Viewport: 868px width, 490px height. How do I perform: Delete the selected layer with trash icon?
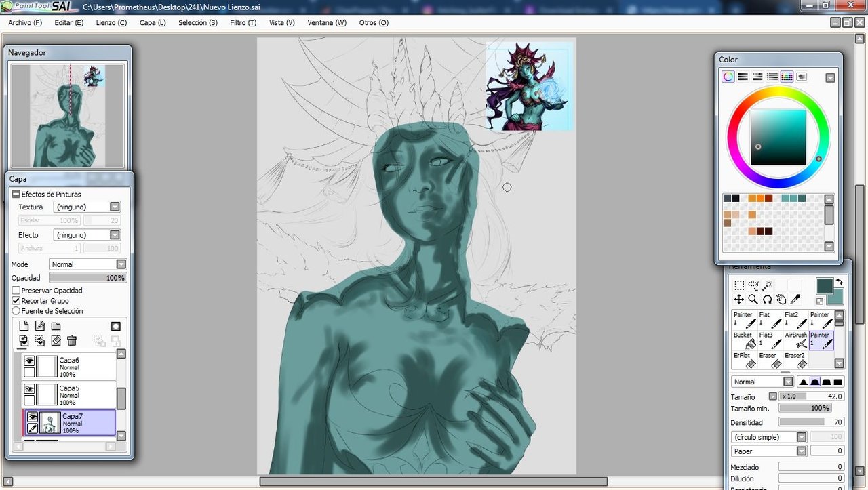point(72,340)
